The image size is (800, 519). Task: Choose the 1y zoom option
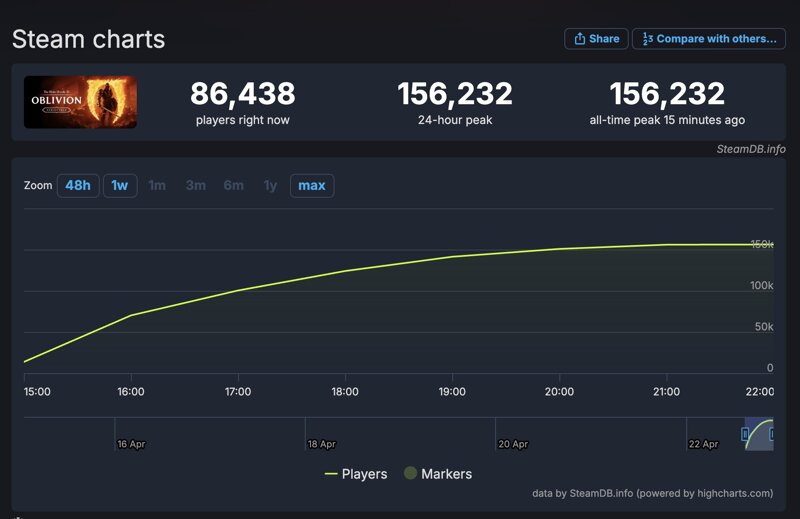tap(270, 185)
